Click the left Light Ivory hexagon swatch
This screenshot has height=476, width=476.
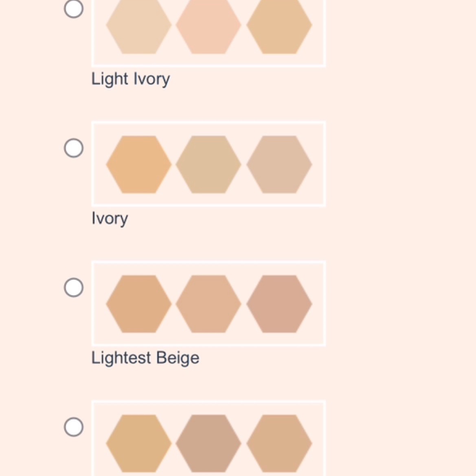tap(138, 25)
